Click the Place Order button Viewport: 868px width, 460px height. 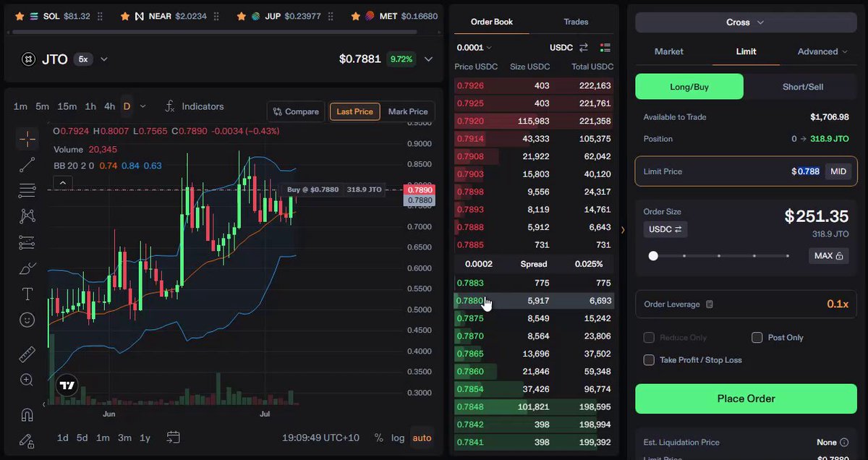pyautogui.click(x=746, y=399)
